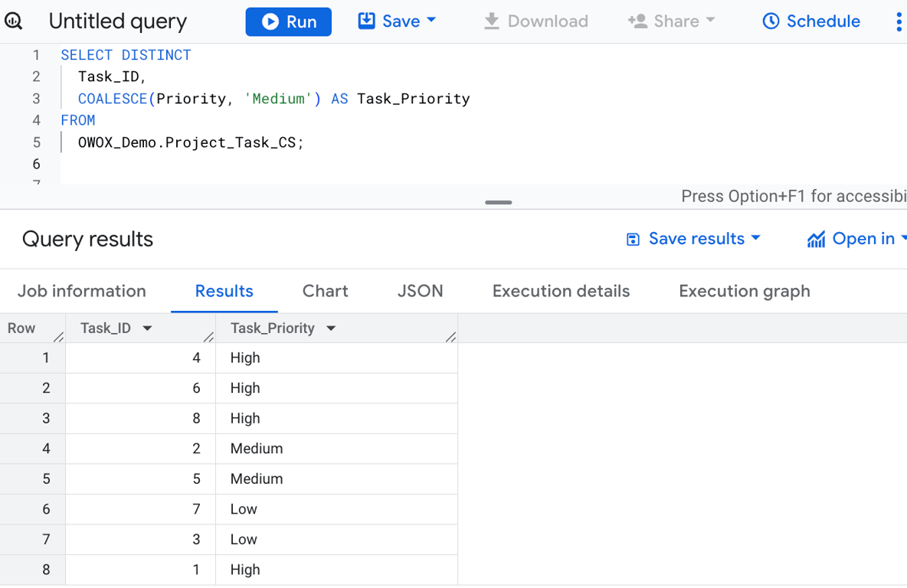Open the more options vertical dots menu
Image resolution: width=907 pixels, height=588 pixels.
tap(899, 21)
